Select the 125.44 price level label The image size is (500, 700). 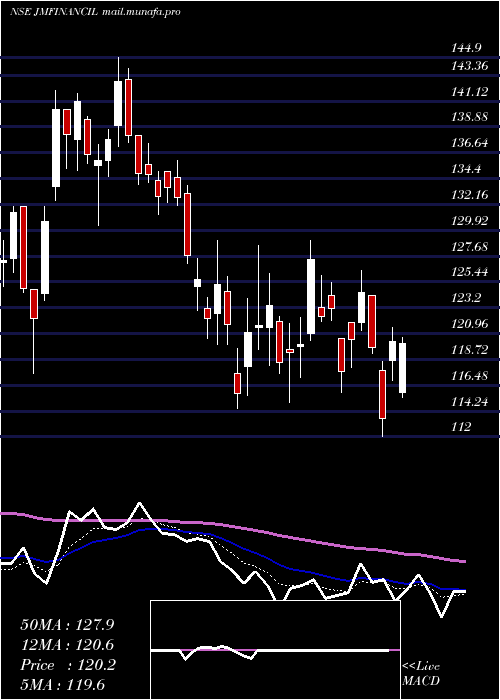(x=469, y=272)
